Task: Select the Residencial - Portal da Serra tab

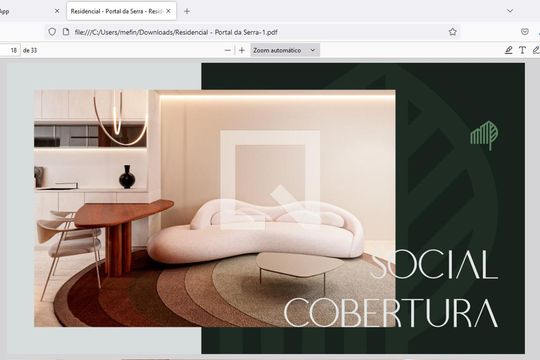Action: pyautogui.click(x=121, y=11)
